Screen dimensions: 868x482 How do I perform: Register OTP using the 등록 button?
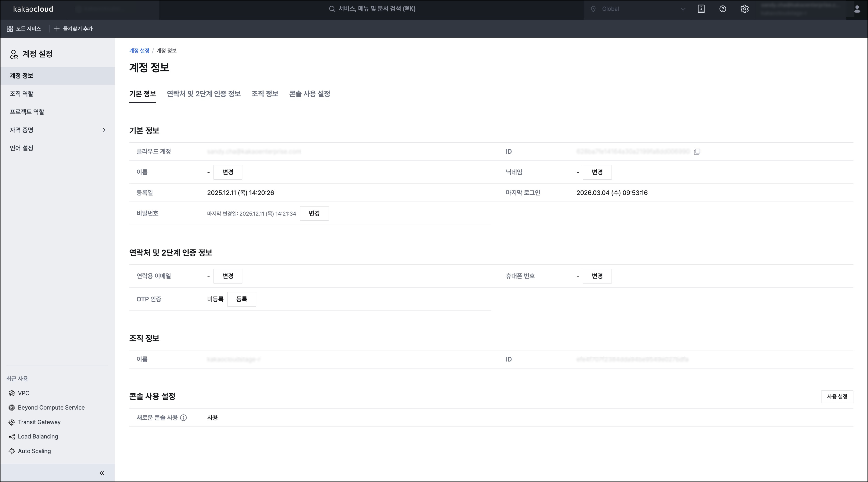tap(242, 299)
